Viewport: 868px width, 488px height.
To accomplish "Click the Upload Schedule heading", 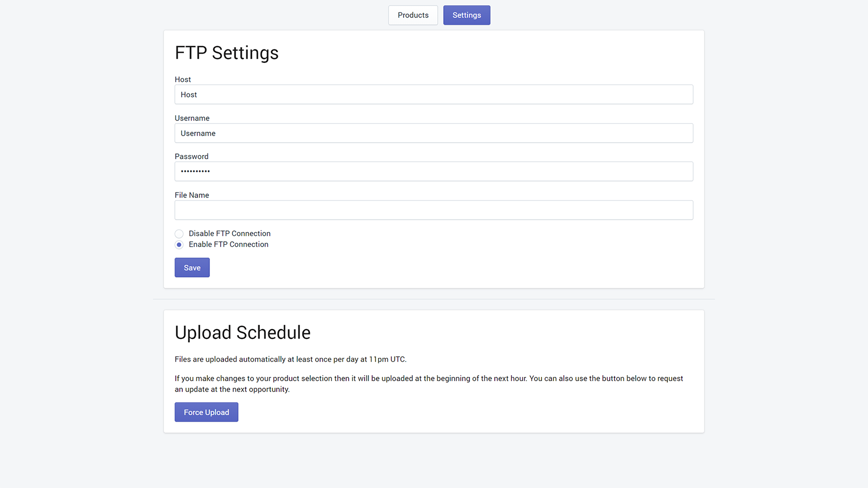I will 242,332.
